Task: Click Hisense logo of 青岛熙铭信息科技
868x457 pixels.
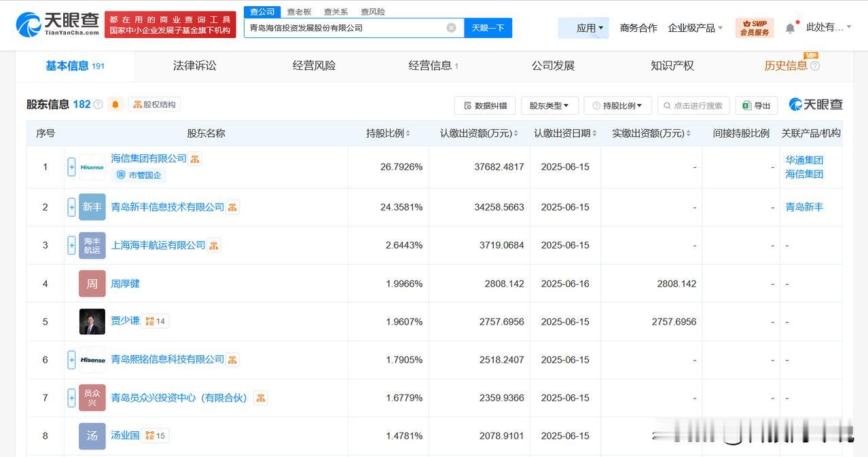Action: (92, 359)
